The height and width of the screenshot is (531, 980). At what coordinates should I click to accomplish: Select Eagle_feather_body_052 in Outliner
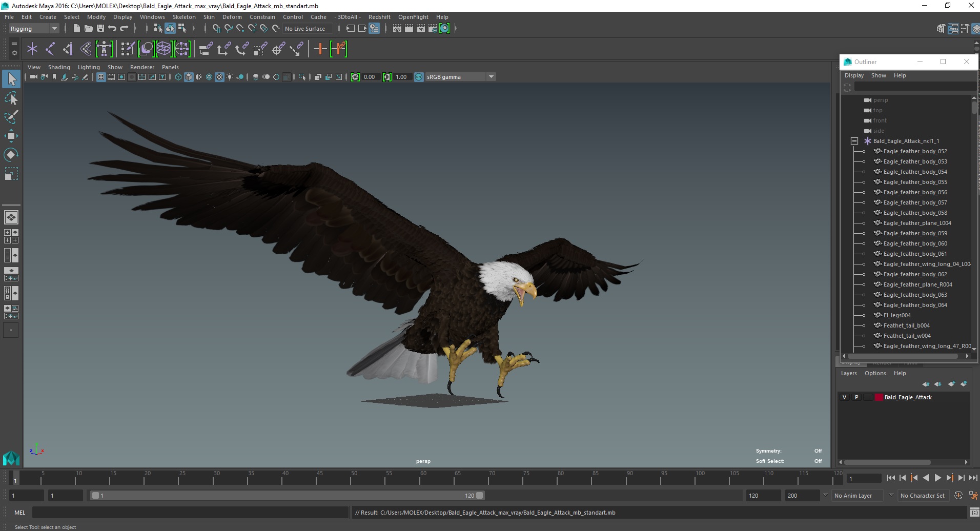[x=915, y=151]
